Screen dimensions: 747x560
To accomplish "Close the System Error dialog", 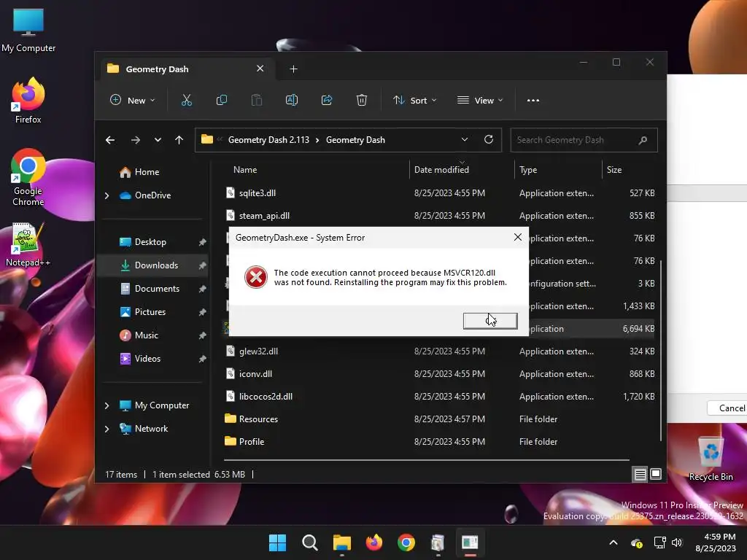I will [518, 237].
